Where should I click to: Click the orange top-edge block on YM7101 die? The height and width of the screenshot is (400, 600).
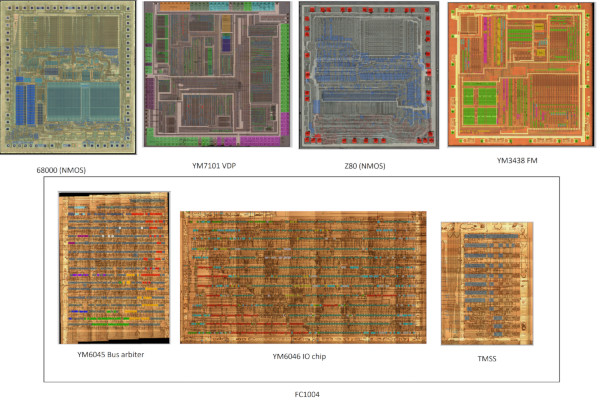[x=174, y=6]
